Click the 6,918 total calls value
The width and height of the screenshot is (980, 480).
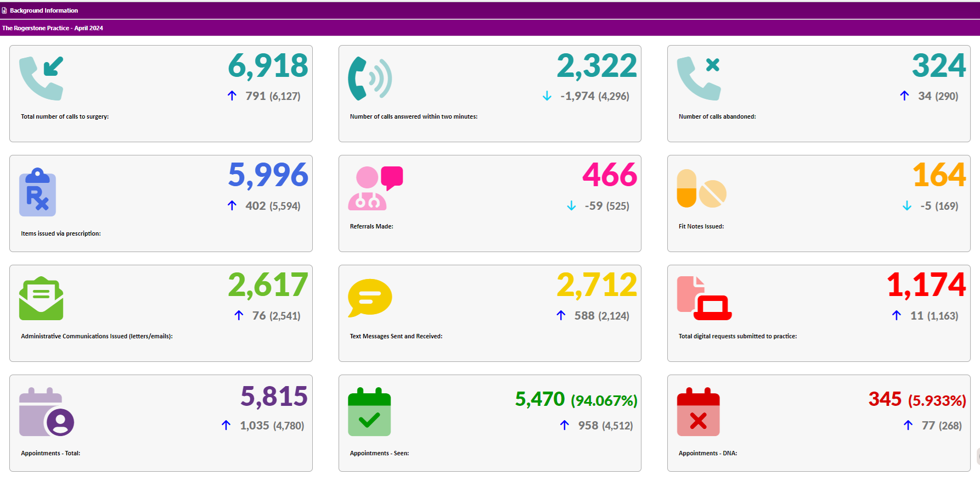pyautogui.click(x=268, y=66)
